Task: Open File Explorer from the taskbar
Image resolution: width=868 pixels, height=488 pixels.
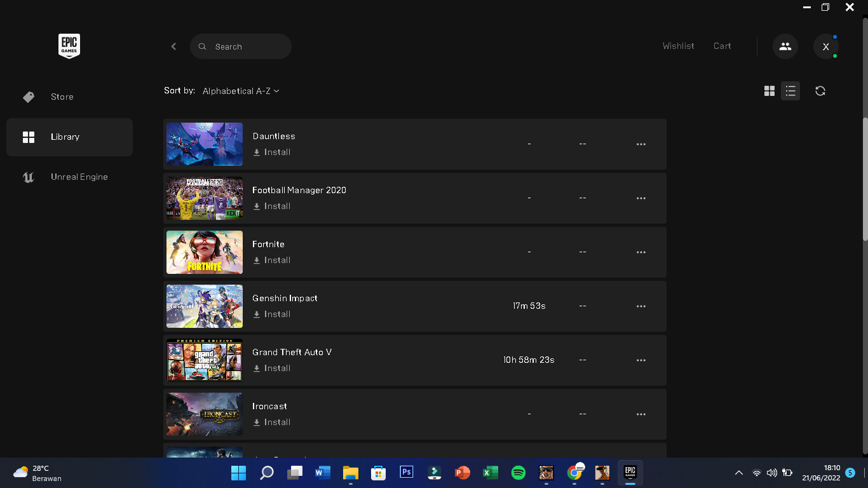Action: [x=351, y=473]
